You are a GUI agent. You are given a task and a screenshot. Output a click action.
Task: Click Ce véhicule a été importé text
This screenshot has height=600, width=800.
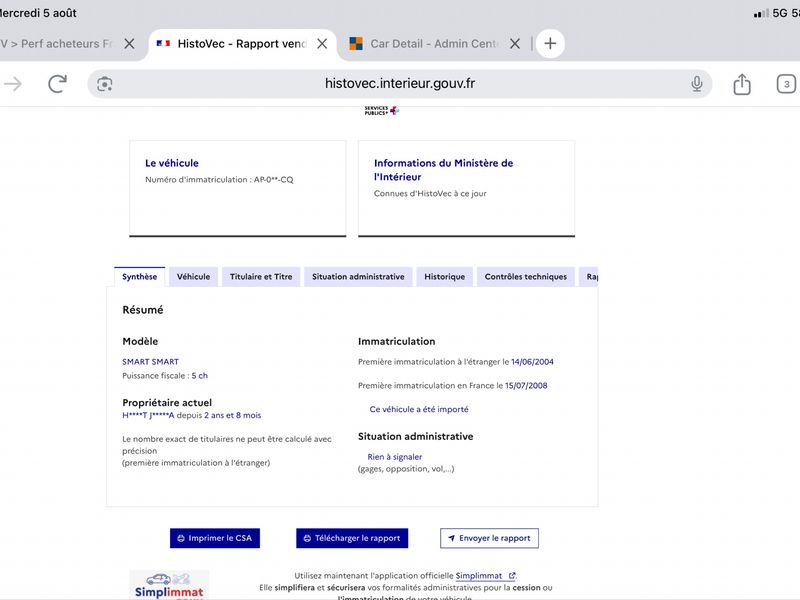pyautogui.click(x=419, y=409)
